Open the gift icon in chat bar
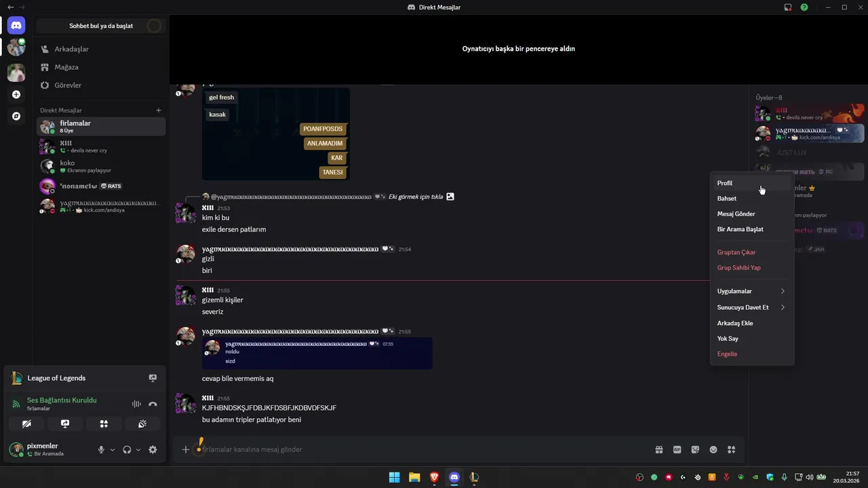Viewport: 868px width, 488px height. tap(658, 449)
